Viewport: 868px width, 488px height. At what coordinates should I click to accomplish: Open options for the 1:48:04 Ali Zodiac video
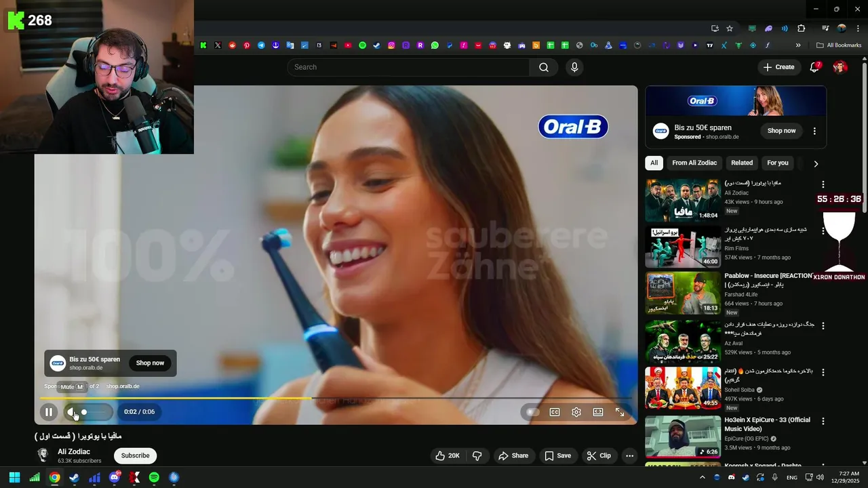[823, 184]
